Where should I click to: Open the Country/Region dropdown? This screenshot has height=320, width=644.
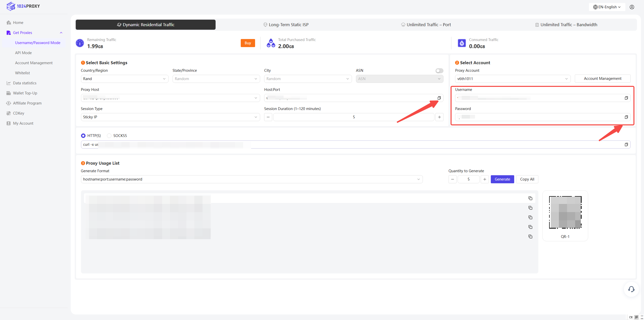click(124, 79)
